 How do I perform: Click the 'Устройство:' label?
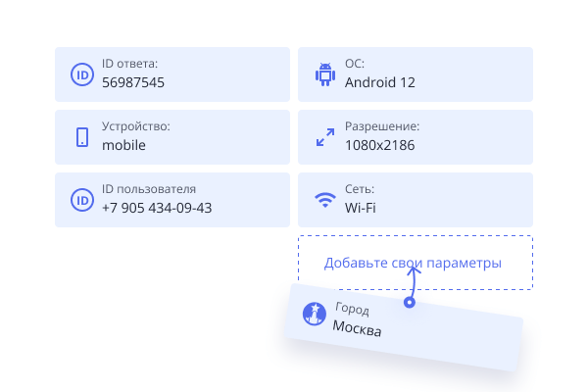135,126
